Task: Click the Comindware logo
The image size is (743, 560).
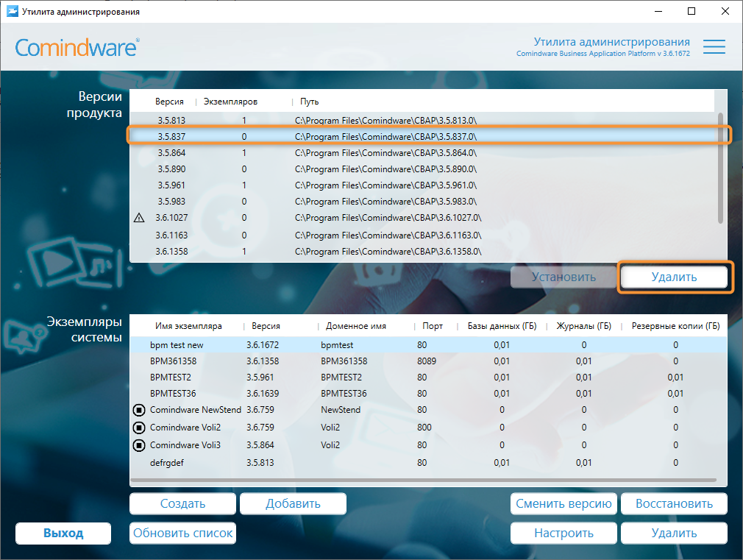Action: (x=77, y=47)
